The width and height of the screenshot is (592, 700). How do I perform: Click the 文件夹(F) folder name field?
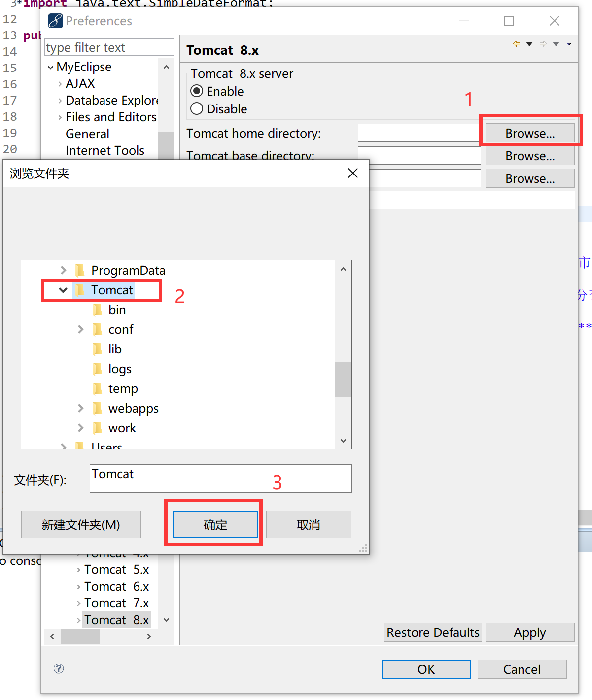pos(221,479)
